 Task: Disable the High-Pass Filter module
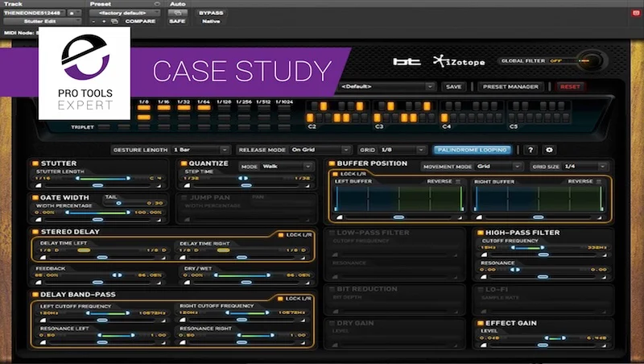tap(480, 233)
